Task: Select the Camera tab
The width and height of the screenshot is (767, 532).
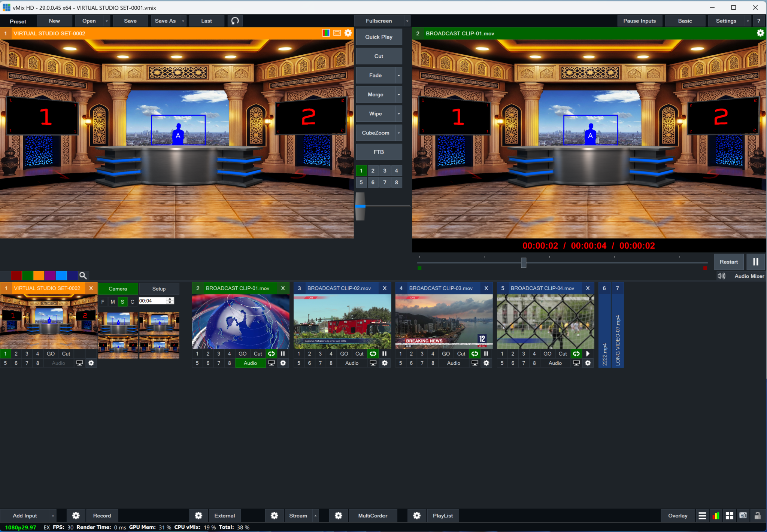Action: coord(118,288)
